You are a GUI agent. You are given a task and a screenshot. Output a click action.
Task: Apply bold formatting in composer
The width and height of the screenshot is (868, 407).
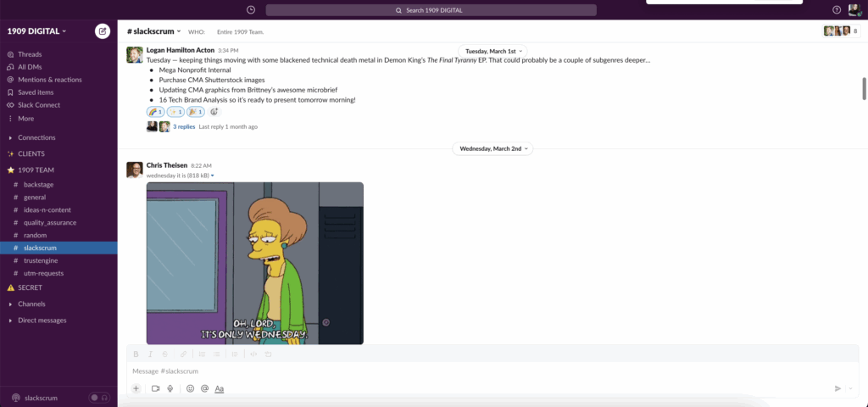(x=136, y=354)
